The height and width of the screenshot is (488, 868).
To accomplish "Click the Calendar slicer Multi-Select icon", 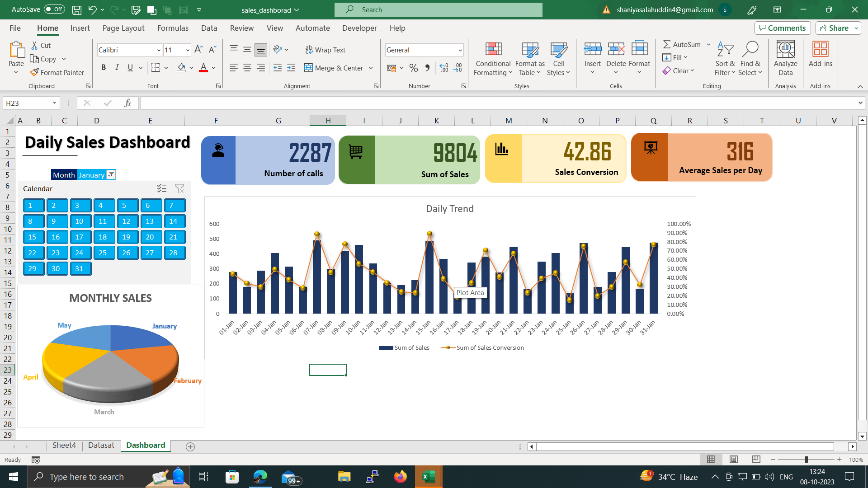I will (x=162, y=188).
